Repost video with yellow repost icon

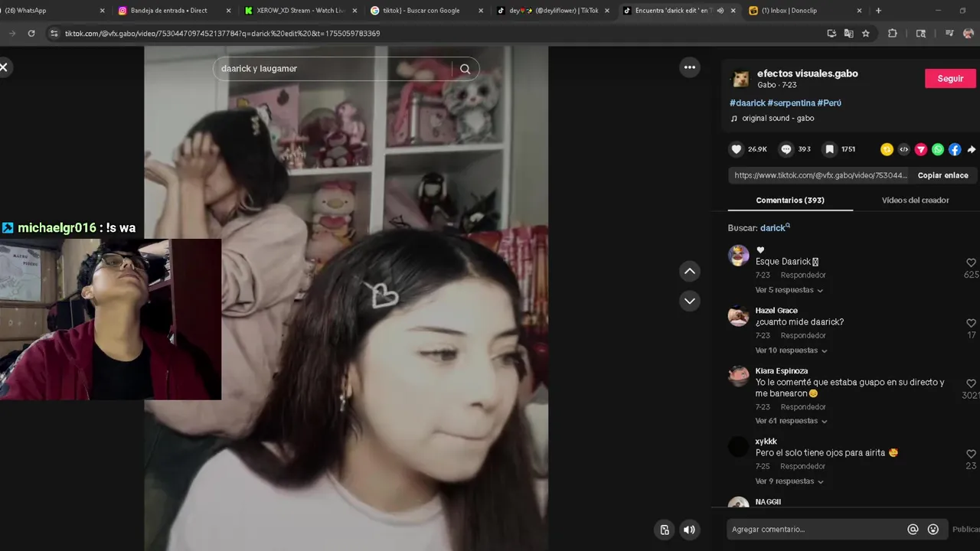point(887,149)
